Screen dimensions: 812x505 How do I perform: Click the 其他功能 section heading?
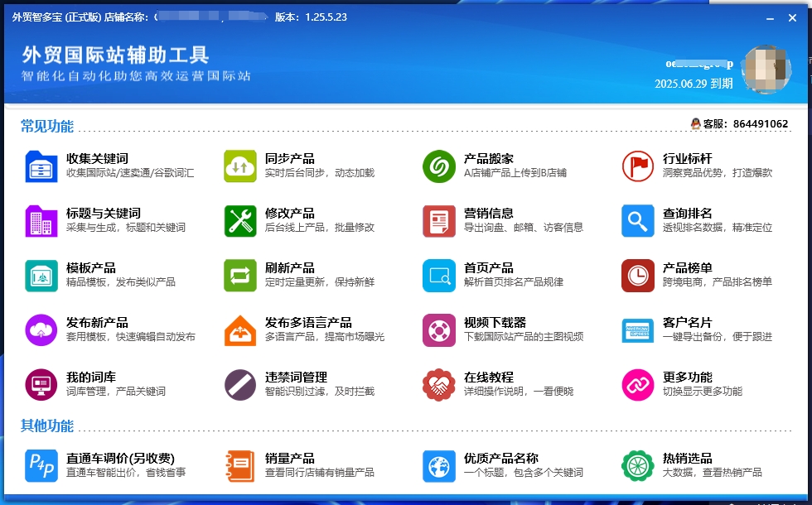click(47, 426)
